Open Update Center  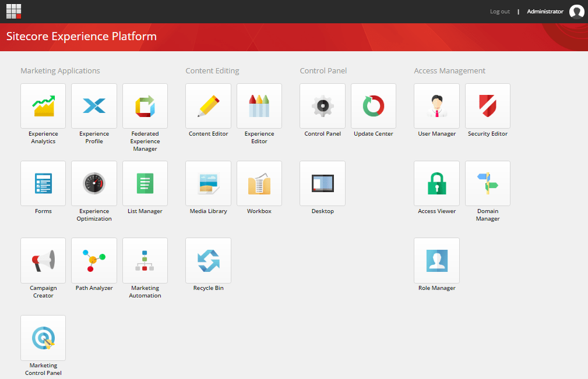tap(374, 106)
